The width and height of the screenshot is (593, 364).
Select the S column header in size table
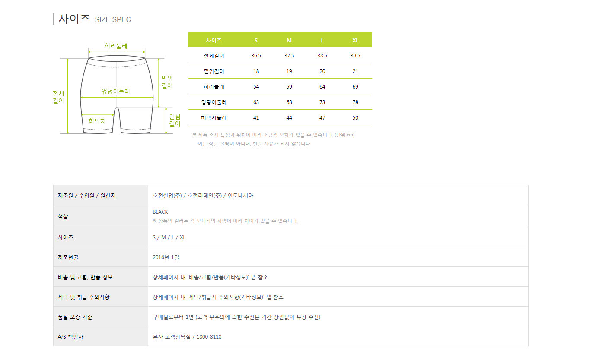(256, 40)
